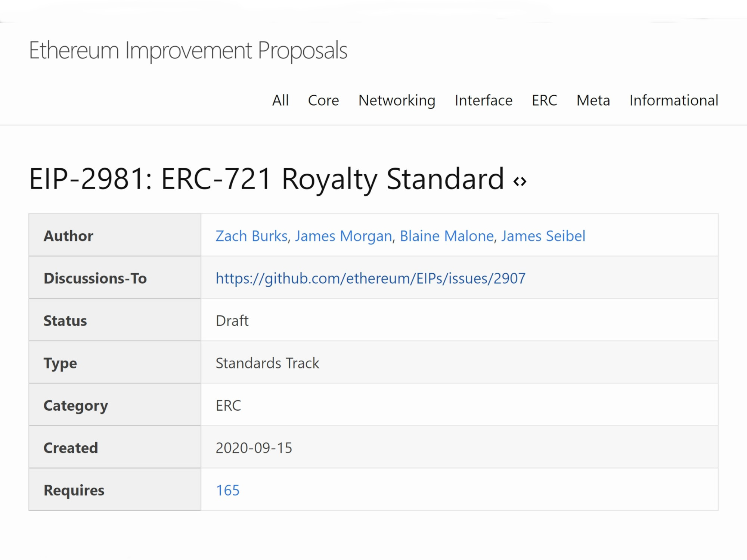Open Blaine Malone author link

pos(447,236)
